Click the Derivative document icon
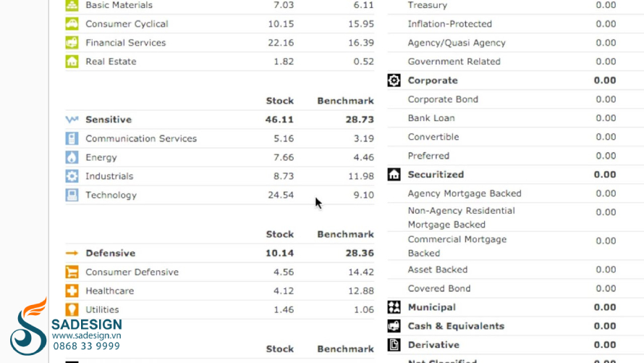Image resolution: width=644 pixels, height=363 pixels. click(x=394, y=345)
